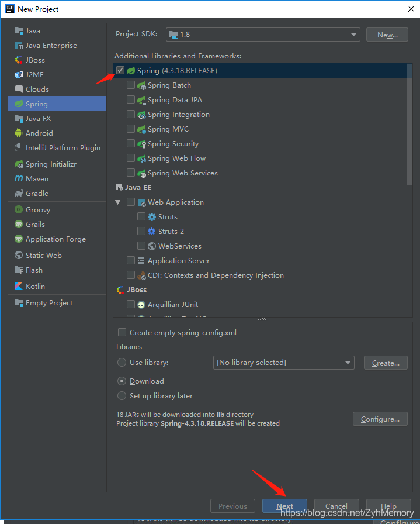
Task: Click the Spring MVC icon
Action: 141,129
